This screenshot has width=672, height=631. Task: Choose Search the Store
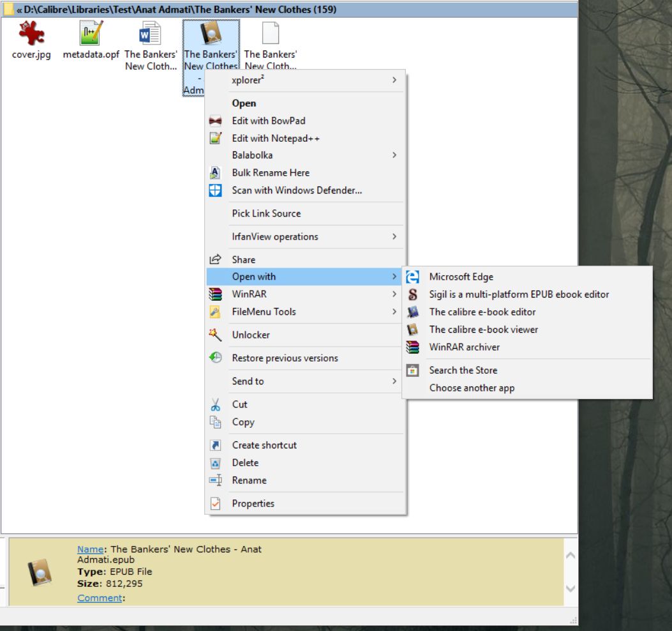click(x=527, y=370)
